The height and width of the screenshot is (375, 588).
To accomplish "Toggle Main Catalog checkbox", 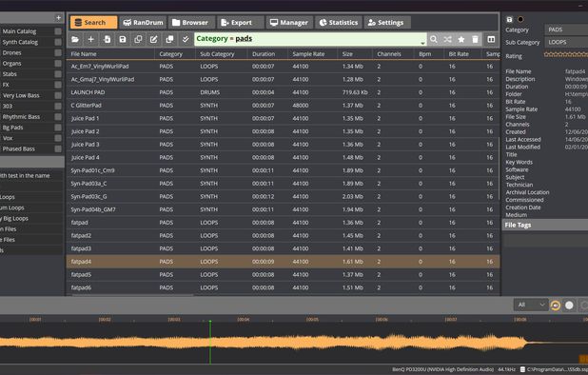I will 58,31.
